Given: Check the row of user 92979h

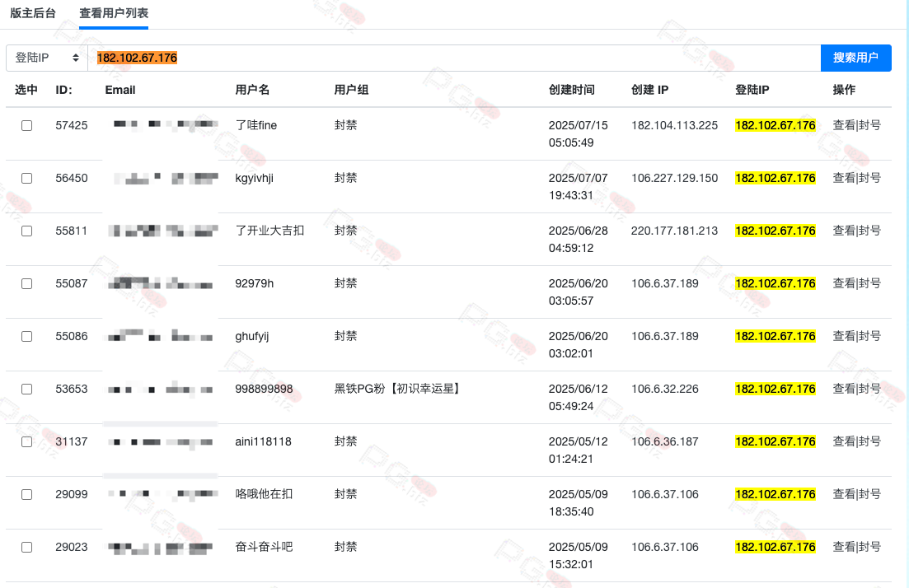Looking at the screenshot, I should (x=26, y=284).
